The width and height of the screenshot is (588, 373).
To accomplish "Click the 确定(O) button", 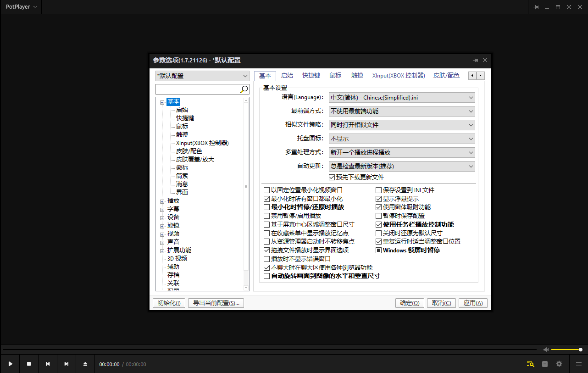I will 410,303.
